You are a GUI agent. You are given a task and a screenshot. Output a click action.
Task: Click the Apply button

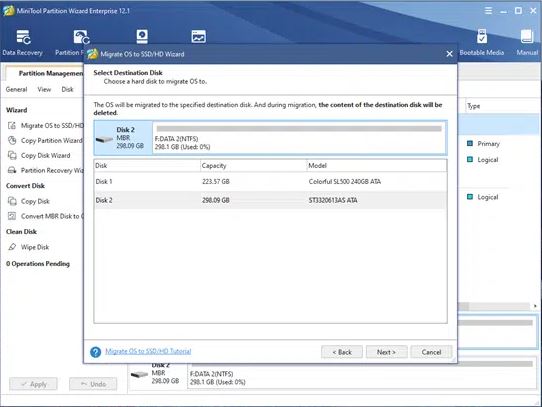point(33,384)
